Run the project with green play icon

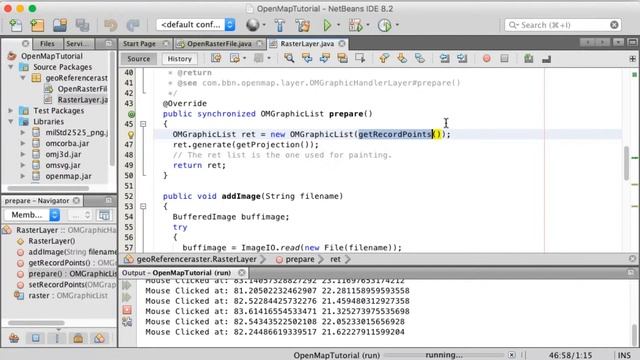[x=327, y=25]
